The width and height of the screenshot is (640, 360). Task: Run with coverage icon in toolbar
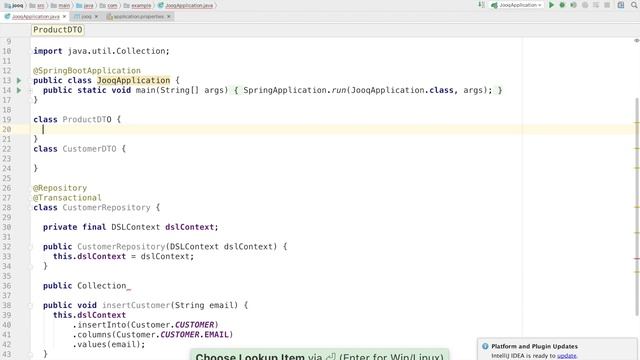click(573, 5)
